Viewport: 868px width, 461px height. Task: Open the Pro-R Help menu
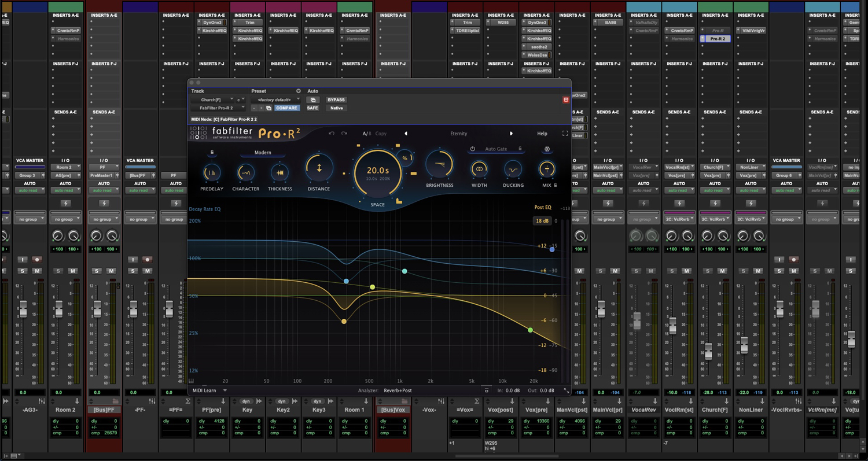point(542,134)
